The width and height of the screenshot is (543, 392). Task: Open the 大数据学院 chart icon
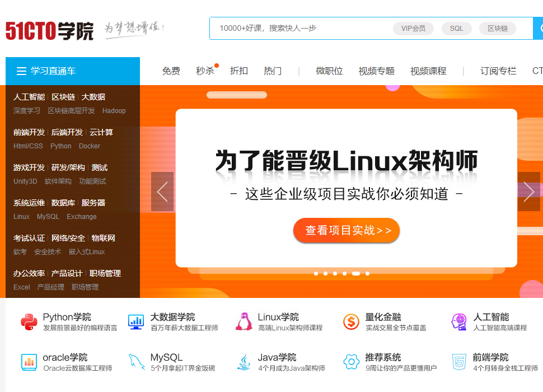tap(136, 321)
